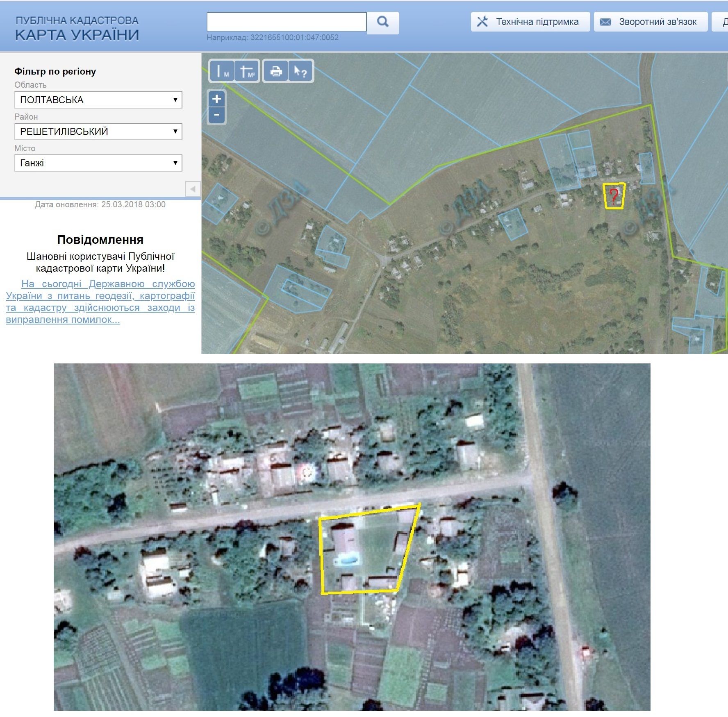Zoom in with the plus button
The height and width of the screenshot is (717, 728).
point(217,99)
